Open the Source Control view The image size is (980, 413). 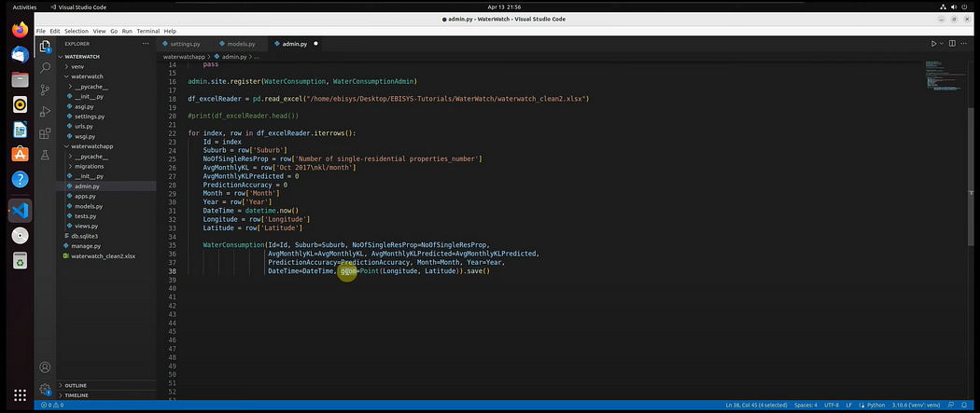pyautogui.click(x=45, y=89)
